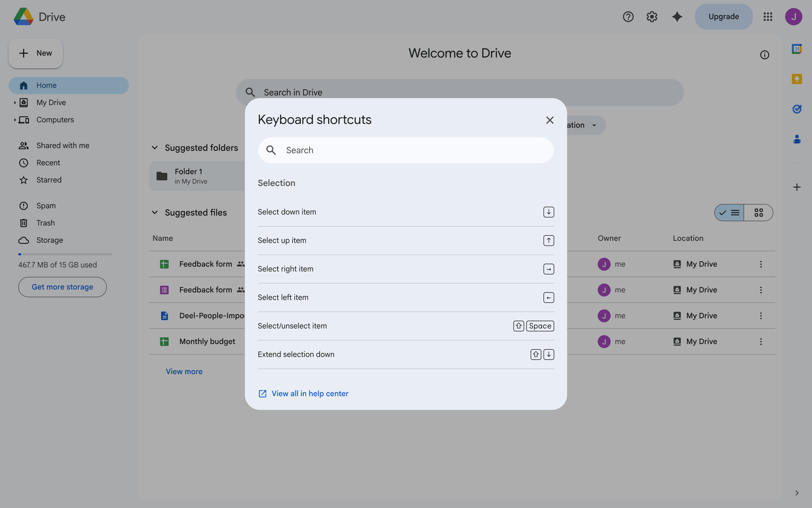Collapse the Suggested folders section
Image resolution: width=812 pixels, height=508 pixels.
point(155,148)
